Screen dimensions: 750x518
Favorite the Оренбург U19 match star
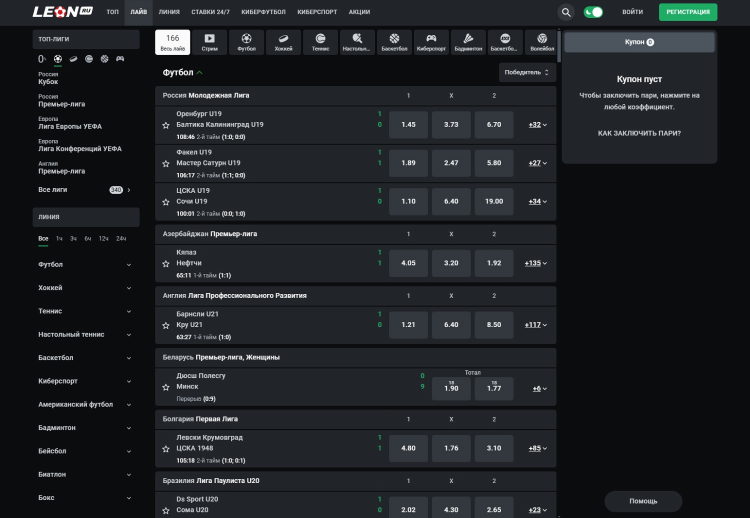pyautogui.click(x=166, y=125)
